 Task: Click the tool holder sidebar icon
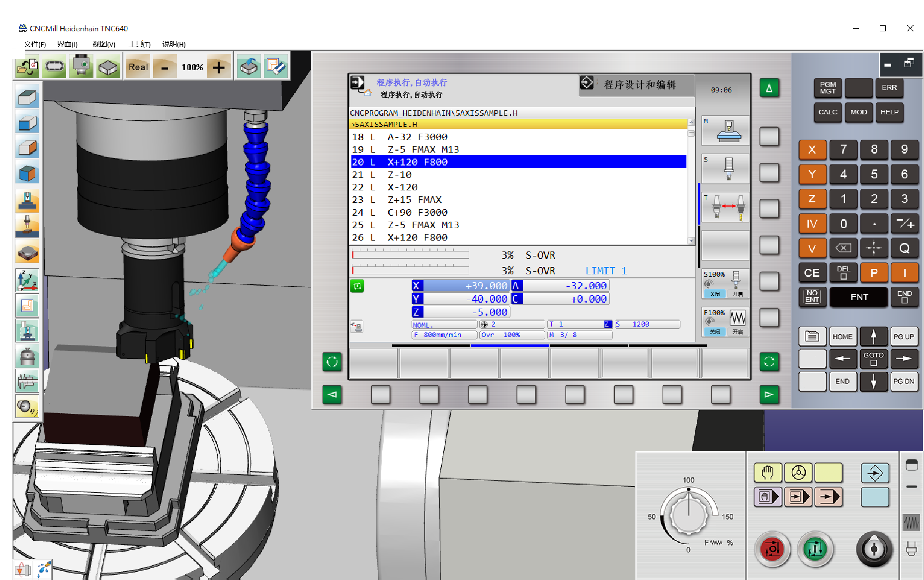click(27, 356)
